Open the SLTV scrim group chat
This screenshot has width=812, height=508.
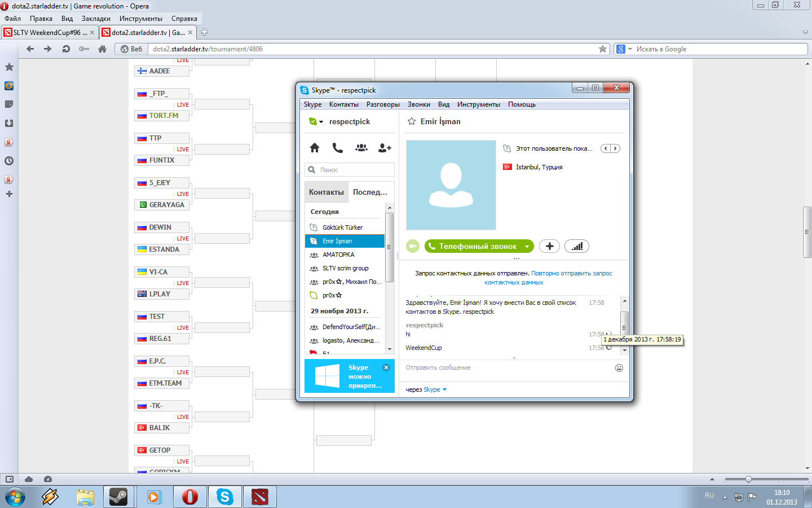(x=345, y=268)
